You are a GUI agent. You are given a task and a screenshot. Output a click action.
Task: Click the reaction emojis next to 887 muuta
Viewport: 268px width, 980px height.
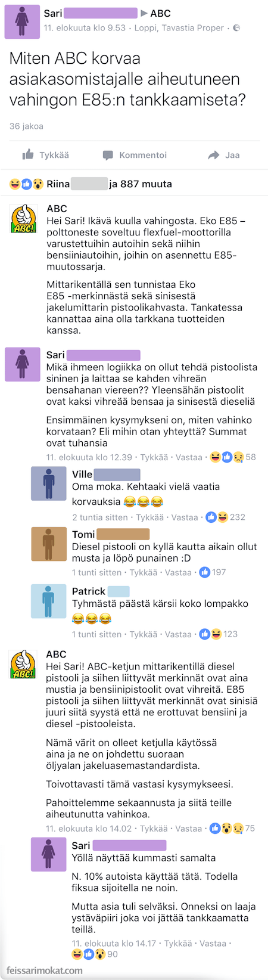(x=27, y=184)
